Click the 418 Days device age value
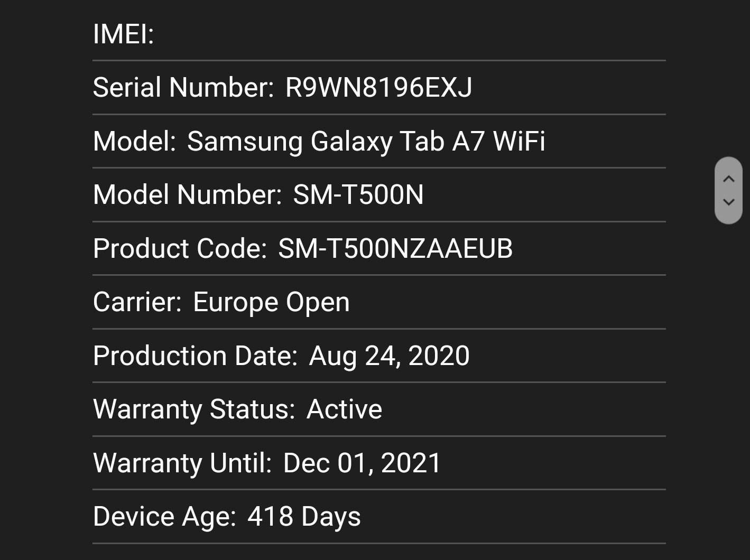This screenshot has height=560, width=750. tap(304, 517)
